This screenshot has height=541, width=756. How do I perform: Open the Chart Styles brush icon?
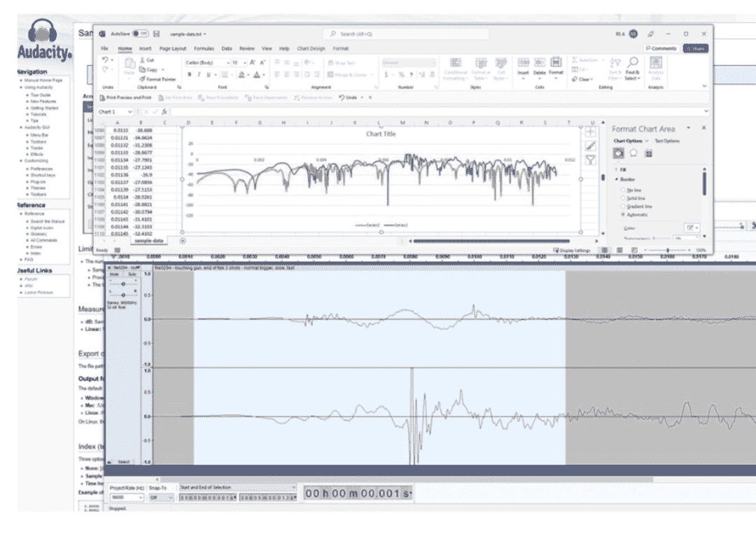point(590,146)
